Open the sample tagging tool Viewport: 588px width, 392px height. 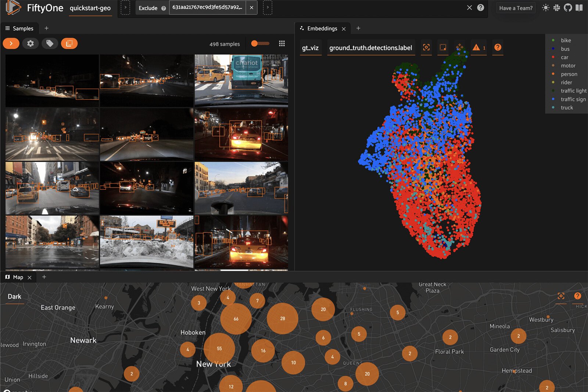point(50,43)
